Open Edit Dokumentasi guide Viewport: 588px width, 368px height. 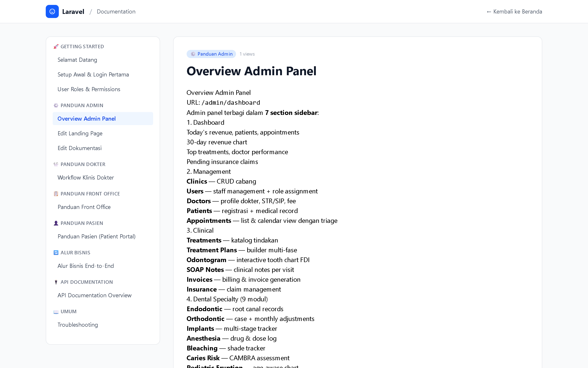(x=103, y=148)
